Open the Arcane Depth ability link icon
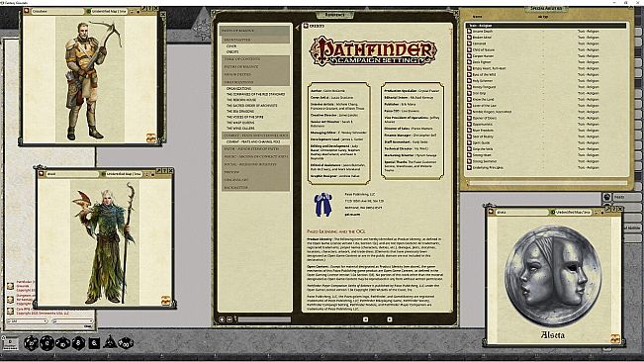 pyautogui.click(x=469, y=32)
